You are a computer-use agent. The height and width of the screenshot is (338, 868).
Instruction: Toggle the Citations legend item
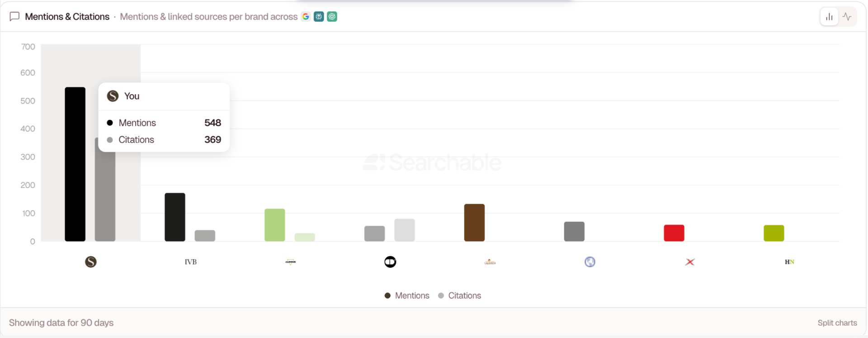coord(460,295)
